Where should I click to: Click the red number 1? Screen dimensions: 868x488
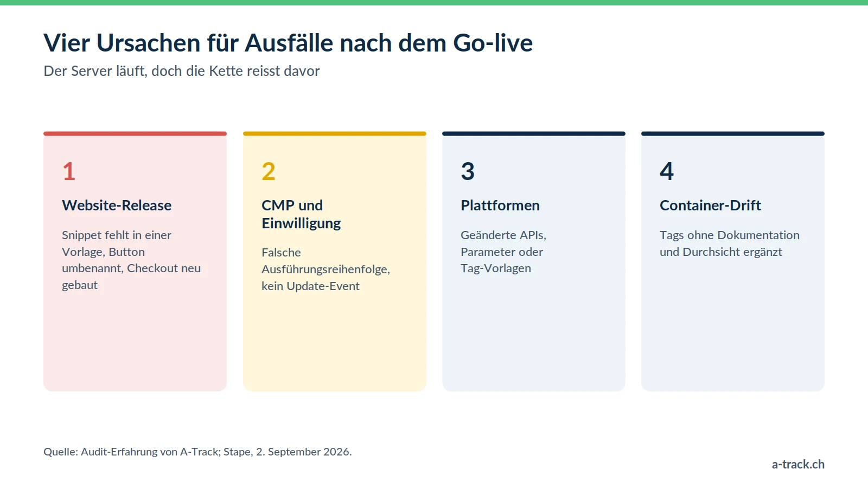click(69, 171)
